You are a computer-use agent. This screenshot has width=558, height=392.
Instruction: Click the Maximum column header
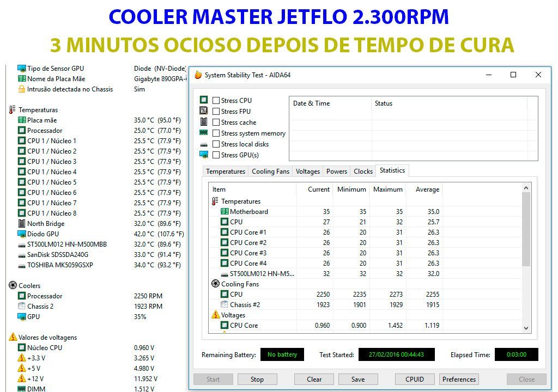coord(387,189)
